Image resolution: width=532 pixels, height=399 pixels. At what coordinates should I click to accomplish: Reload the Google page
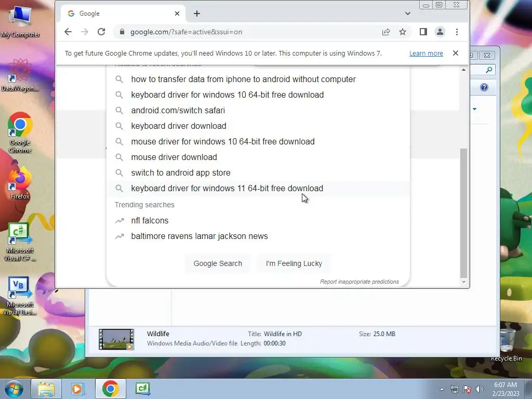point(101,32)
